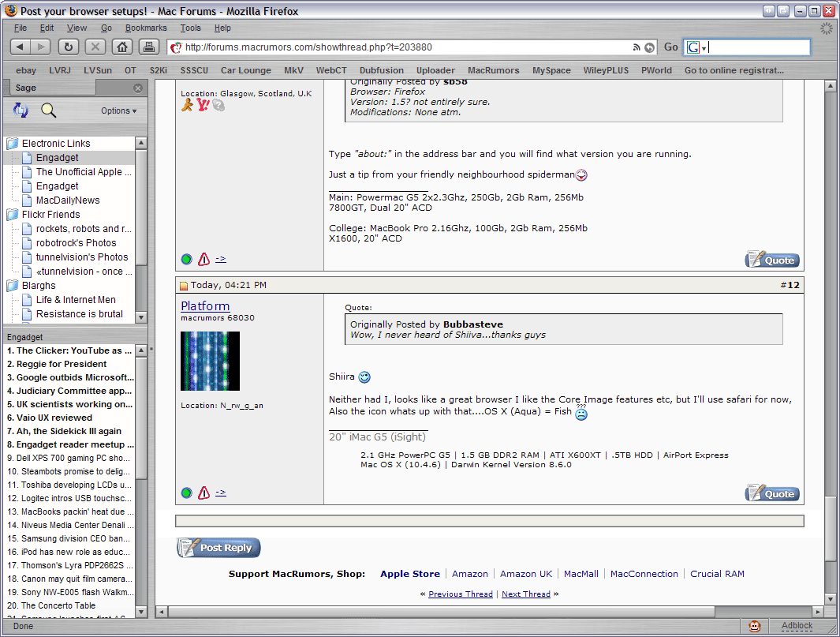Open 'Reggie for President' feed article
The width and height of the screenshot is (840, 637).
[x=57, y=364]
